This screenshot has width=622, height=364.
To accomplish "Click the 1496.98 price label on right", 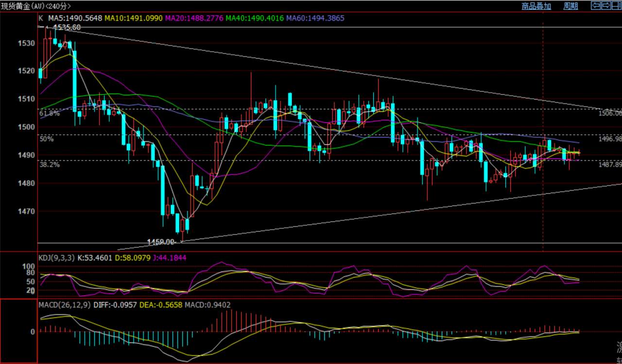I will (x=611, y=139).
